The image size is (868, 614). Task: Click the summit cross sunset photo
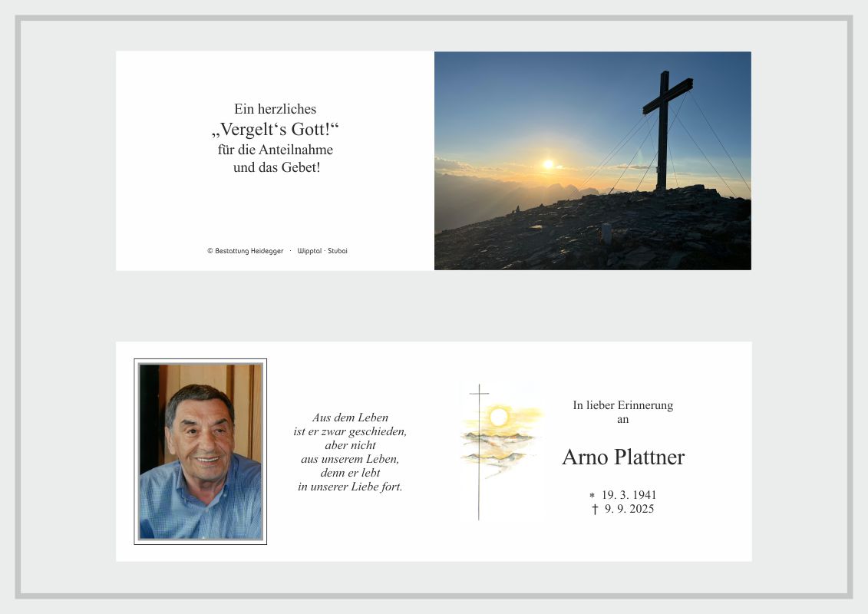592,160
